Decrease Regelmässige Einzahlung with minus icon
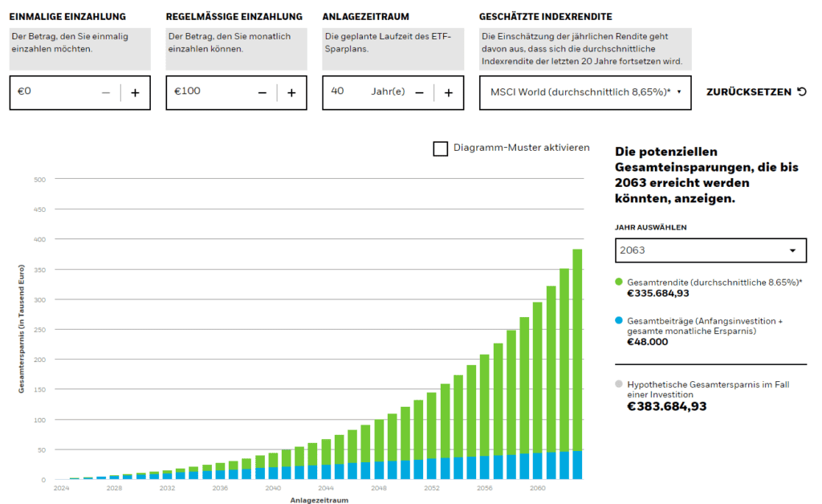The height and width of the screenshot is (504, 822). 262,92
